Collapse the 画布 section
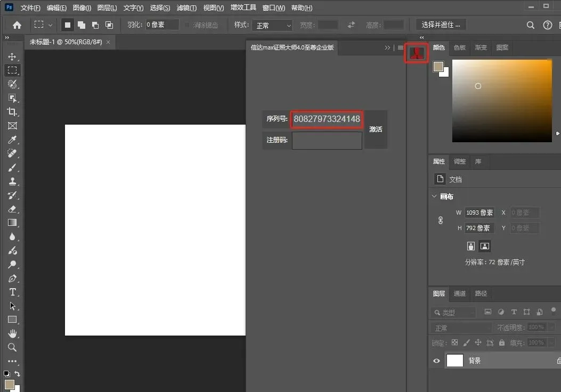The height and width of the screenshot is (392, 561). (434, 197)
